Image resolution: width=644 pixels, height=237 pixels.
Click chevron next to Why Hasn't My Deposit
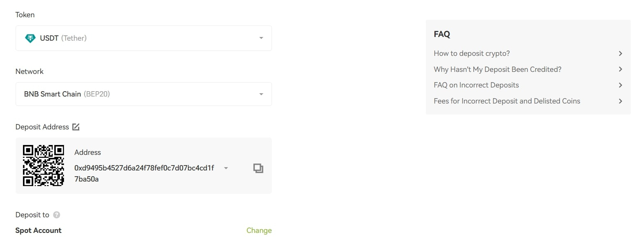tap(620, 69)
